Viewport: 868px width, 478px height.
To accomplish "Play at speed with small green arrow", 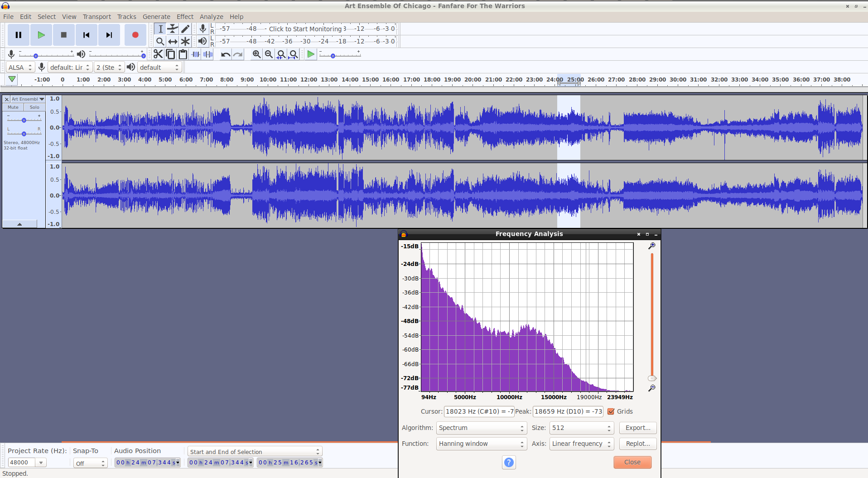I will click(x=311, y=54).
